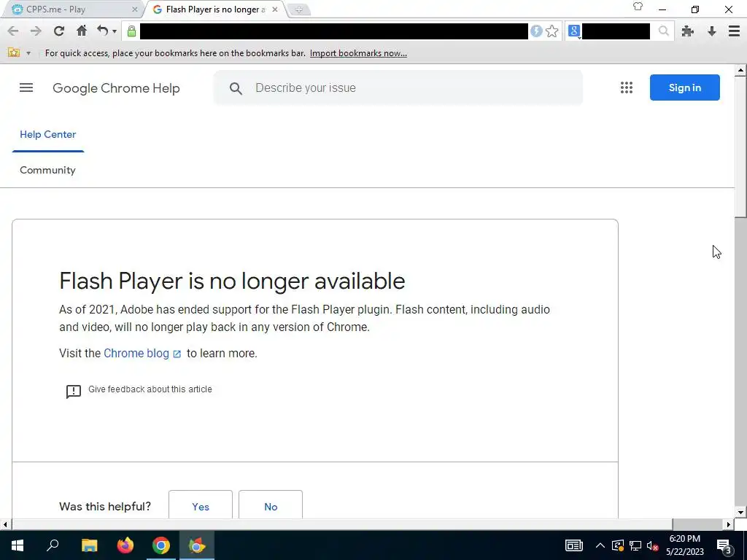
Task: Click the search magnifier in browser search box
Action: pyautogui.click(x=663, y=31)
